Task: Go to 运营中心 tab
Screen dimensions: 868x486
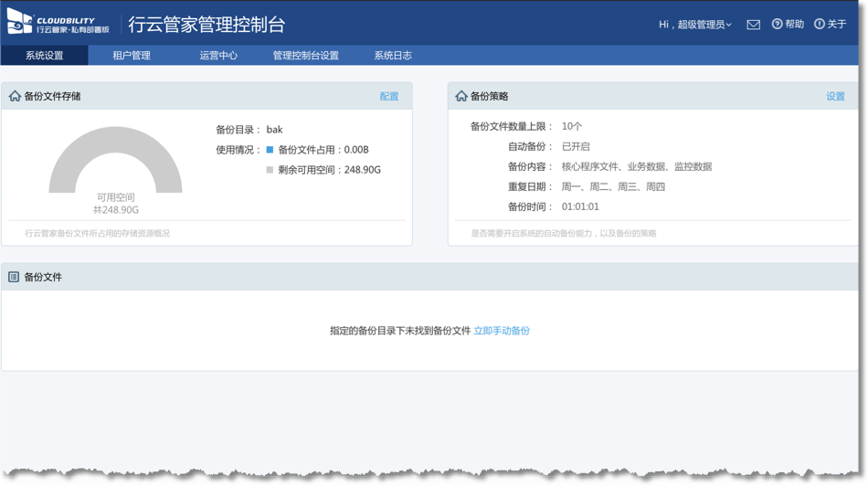Action: 218,56
